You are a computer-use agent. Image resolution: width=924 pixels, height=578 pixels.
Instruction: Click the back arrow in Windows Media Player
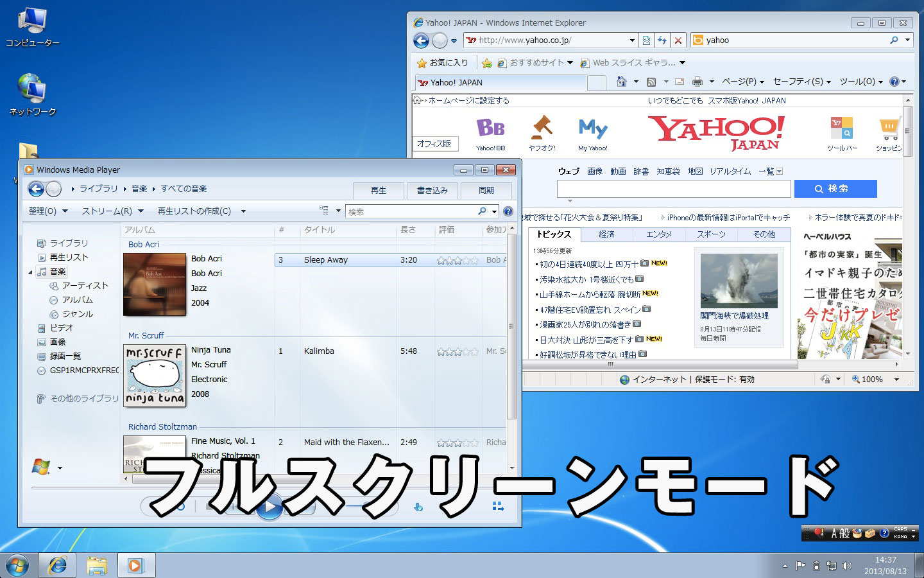pyautogui.click(x=36, y=189)
